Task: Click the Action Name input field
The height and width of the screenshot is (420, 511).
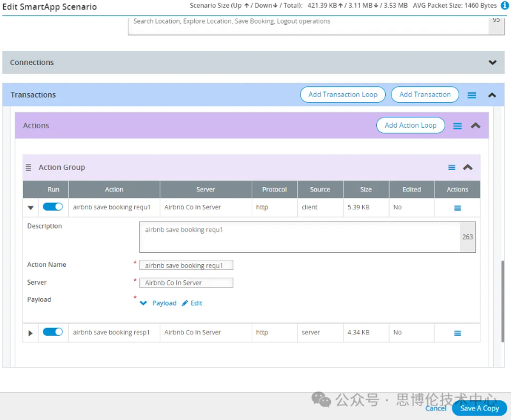Action: (x=186, y=266)
